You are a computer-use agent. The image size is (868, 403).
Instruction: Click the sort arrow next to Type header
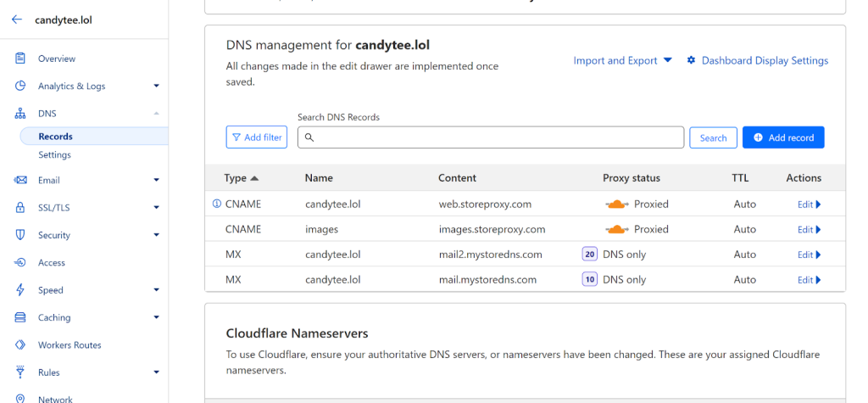pyautogui.click(x=254, y=178)
